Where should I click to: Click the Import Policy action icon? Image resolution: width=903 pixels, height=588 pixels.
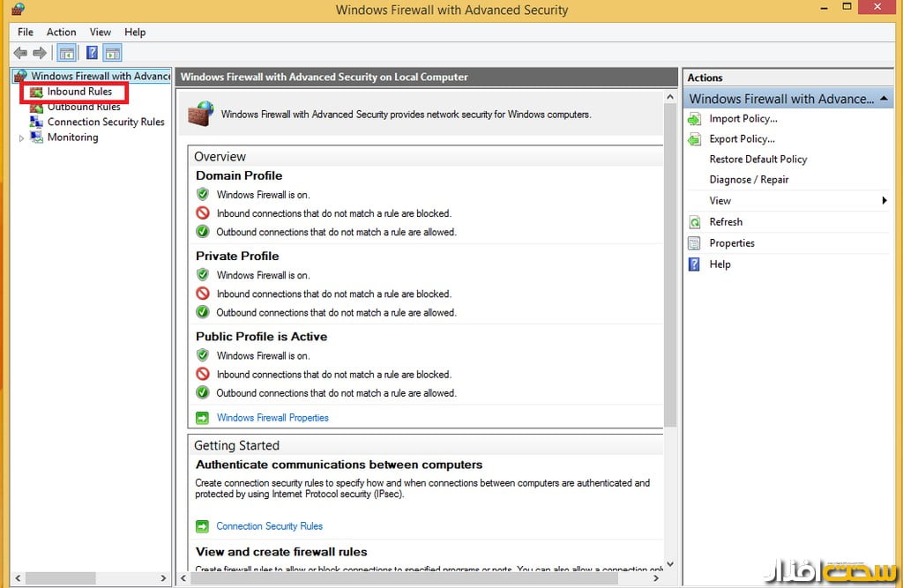[695, 119]
